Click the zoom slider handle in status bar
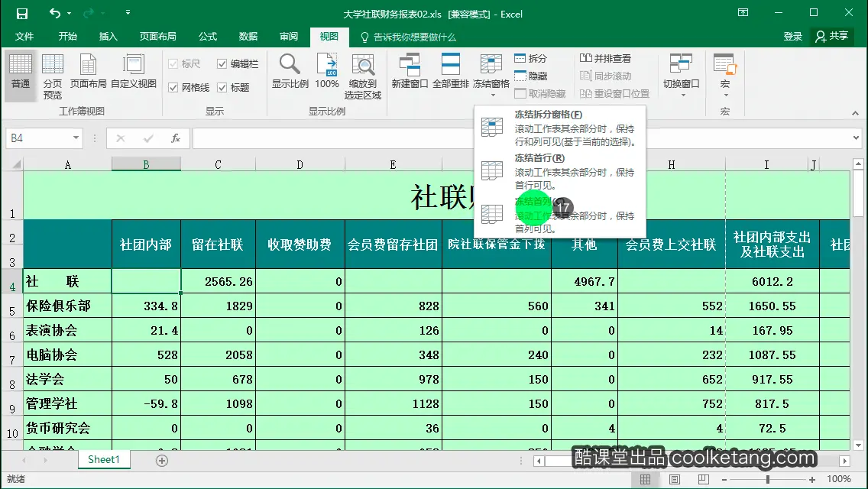Viewport: 868px width, 489px height. (768, 479)
